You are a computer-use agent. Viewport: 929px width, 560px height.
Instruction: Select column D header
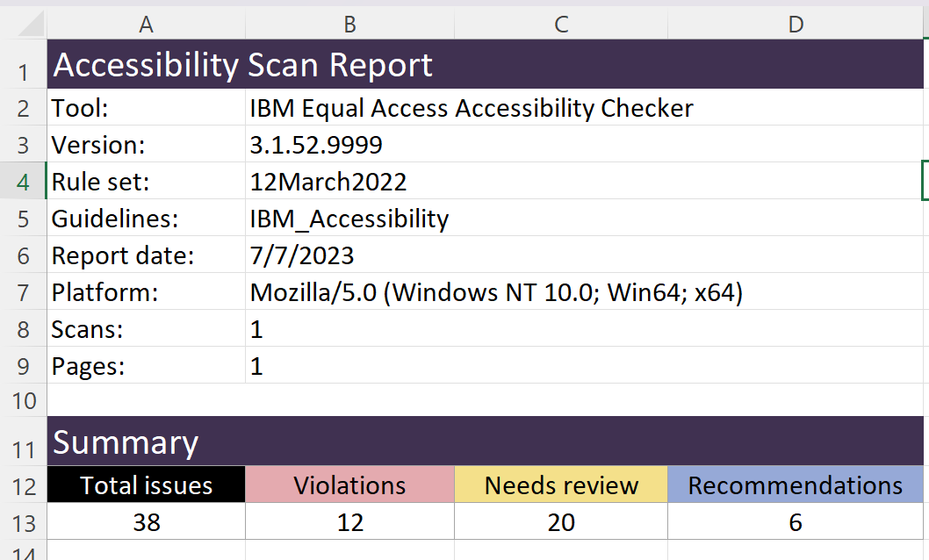pyautogui.click(x=795, y=24)
